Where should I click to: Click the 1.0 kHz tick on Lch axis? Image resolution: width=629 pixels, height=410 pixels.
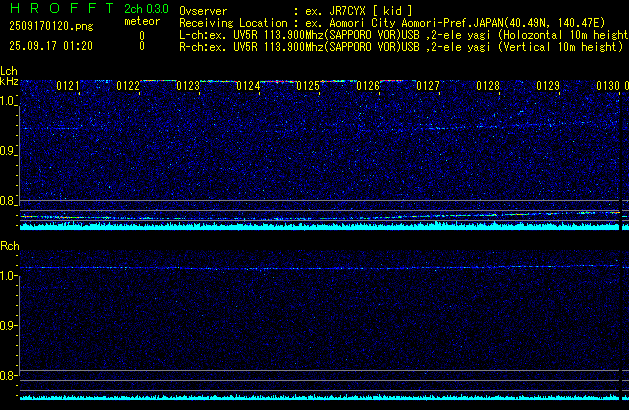8,101
